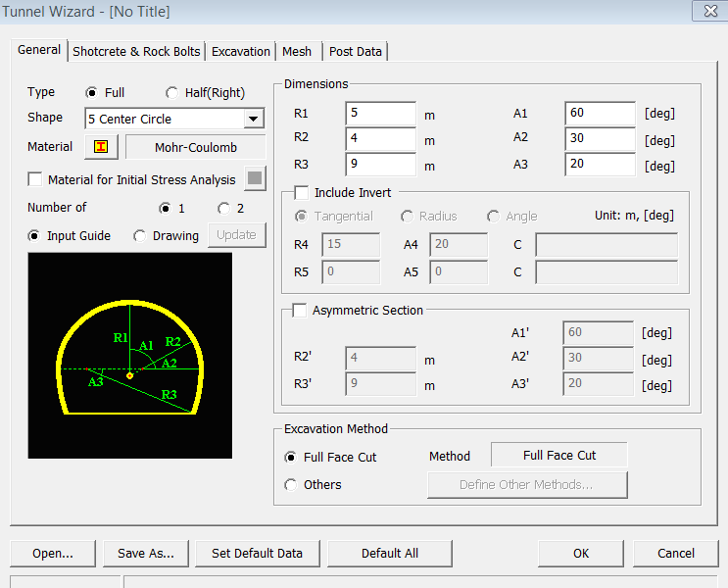Click the gray swatch beside Initial Stress Analysis

[255, 179]
